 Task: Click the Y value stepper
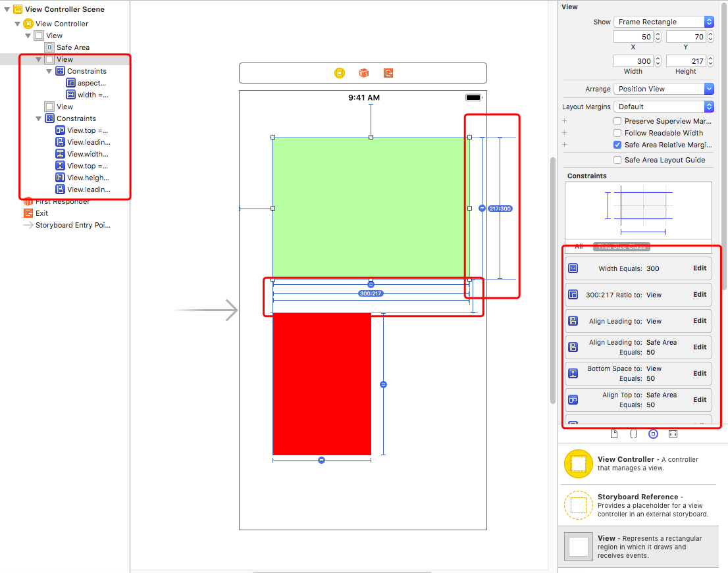[x=710, y=37]
